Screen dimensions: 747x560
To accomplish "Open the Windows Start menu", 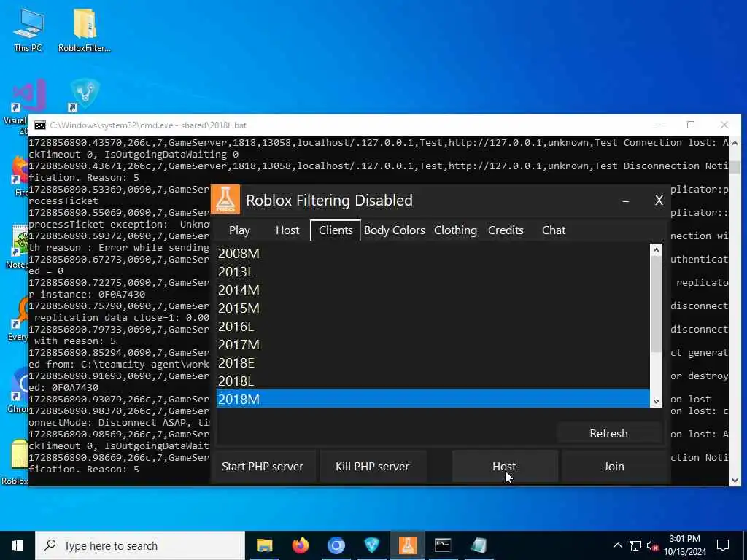I will click(18, 545).
